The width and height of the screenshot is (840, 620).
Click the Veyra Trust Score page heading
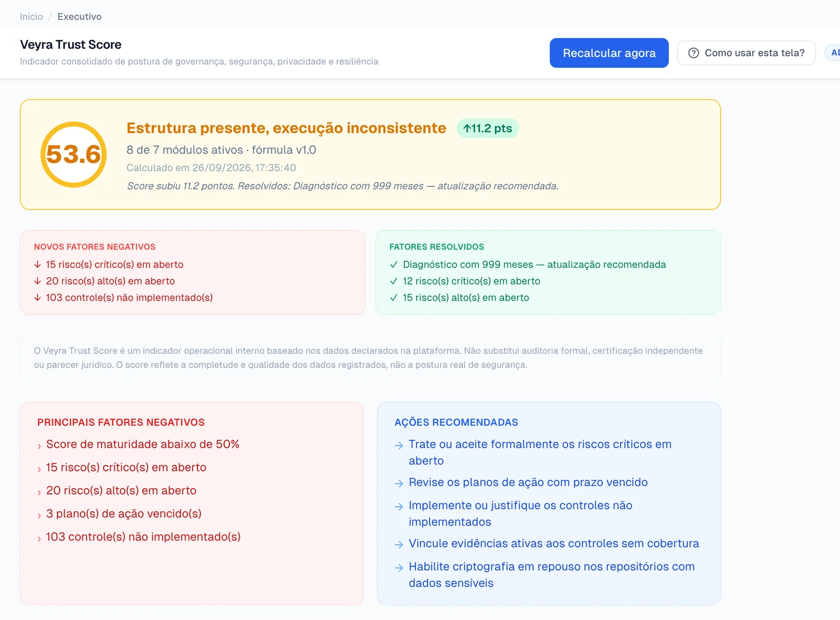click(71, 45)
